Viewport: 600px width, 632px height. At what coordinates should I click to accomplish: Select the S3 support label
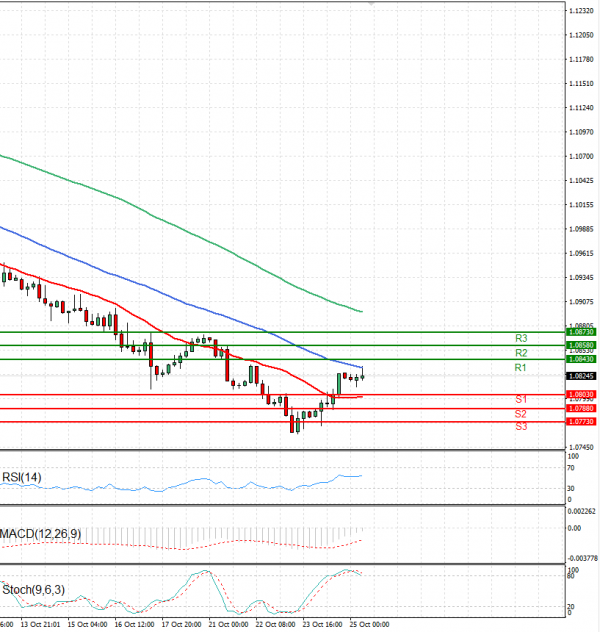(x=521, y=426)
